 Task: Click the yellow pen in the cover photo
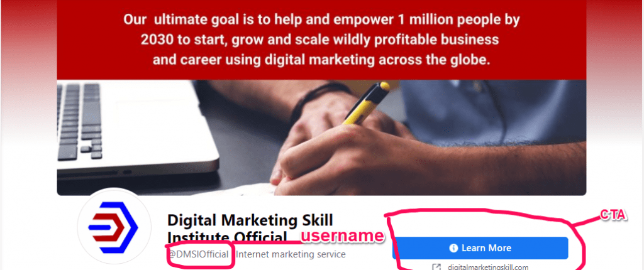[x=367, y=103]
